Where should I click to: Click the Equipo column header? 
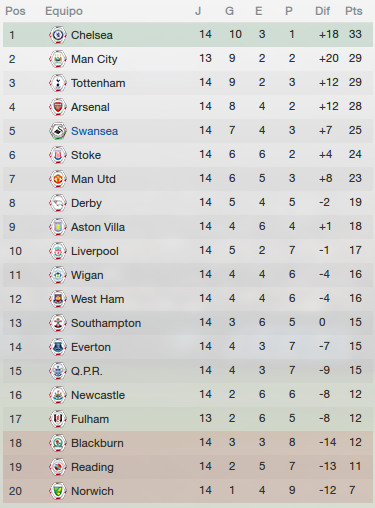[64, 11]
